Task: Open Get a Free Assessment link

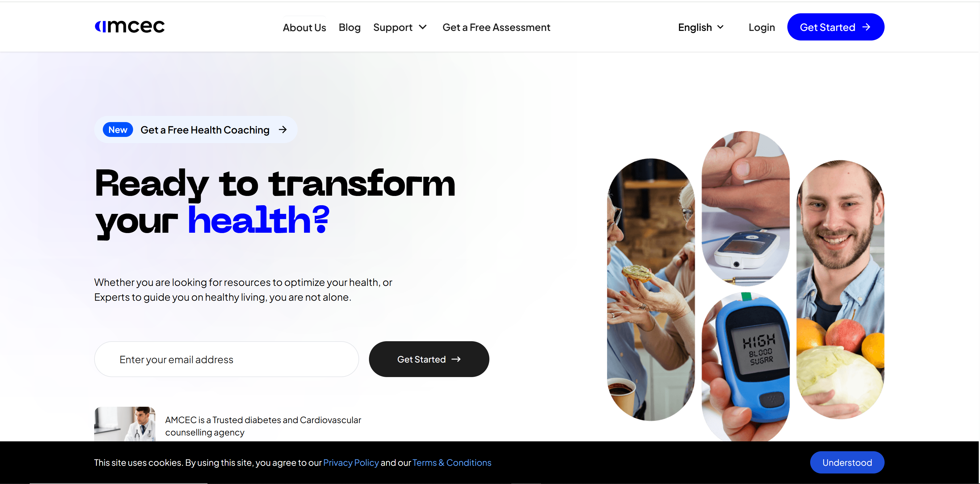Action: coord(496,28)
